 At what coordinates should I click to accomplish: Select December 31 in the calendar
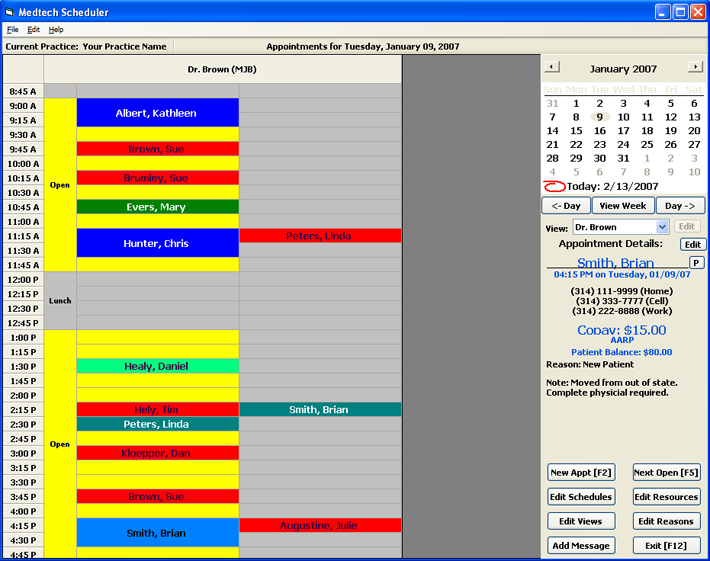552,103
